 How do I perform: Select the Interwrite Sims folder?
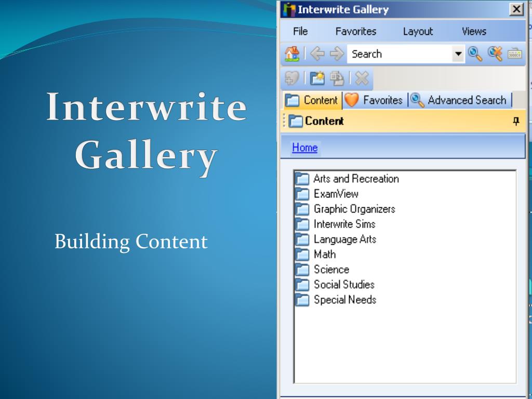click(x=335, y=224)
